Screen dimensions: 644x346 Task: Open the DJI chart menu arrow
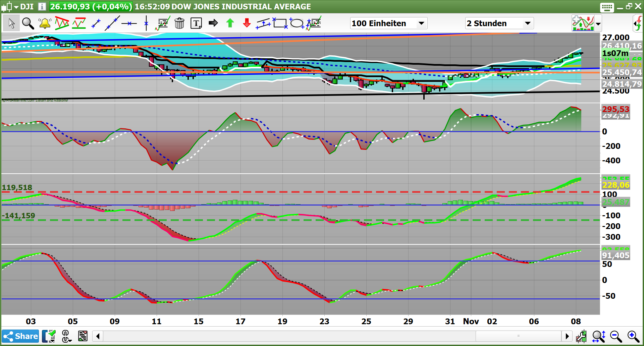coord(16,7)
